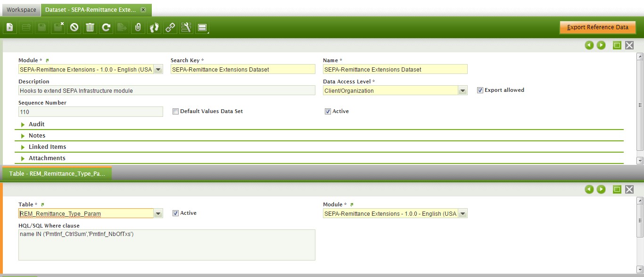Toggle the Export allowed checkbox

[480, 90]
